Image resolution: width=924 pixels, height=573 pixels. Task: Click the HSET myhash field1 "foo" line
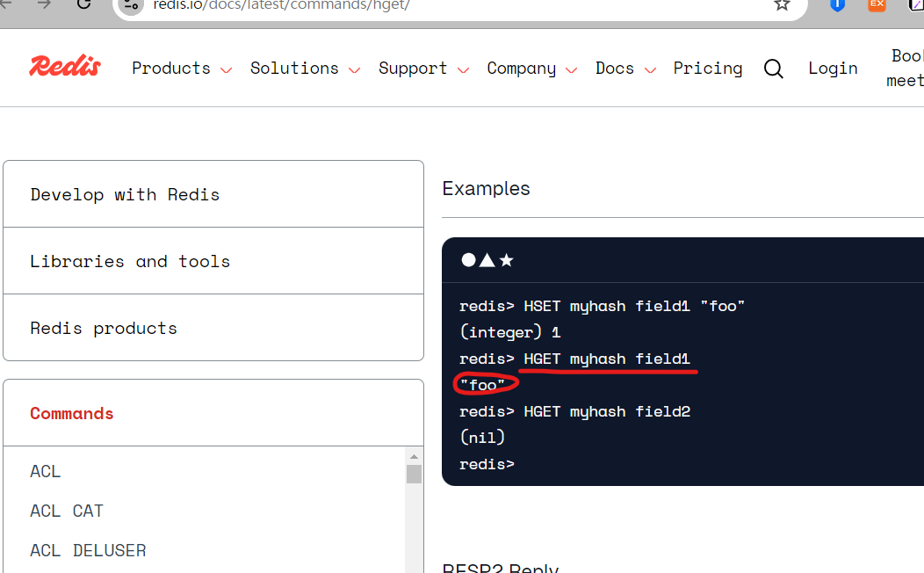click(x=602, y=306)
